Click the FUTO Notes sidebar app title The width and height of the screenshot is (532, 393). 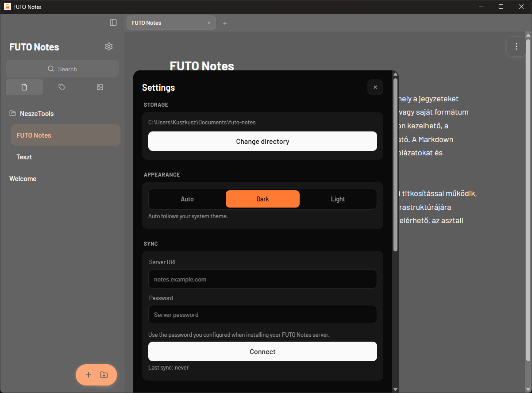pos(34,47)
